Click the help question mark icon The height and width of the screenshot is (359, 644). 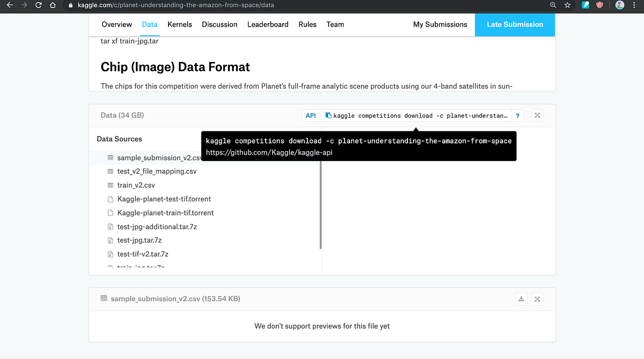(517, 115)
